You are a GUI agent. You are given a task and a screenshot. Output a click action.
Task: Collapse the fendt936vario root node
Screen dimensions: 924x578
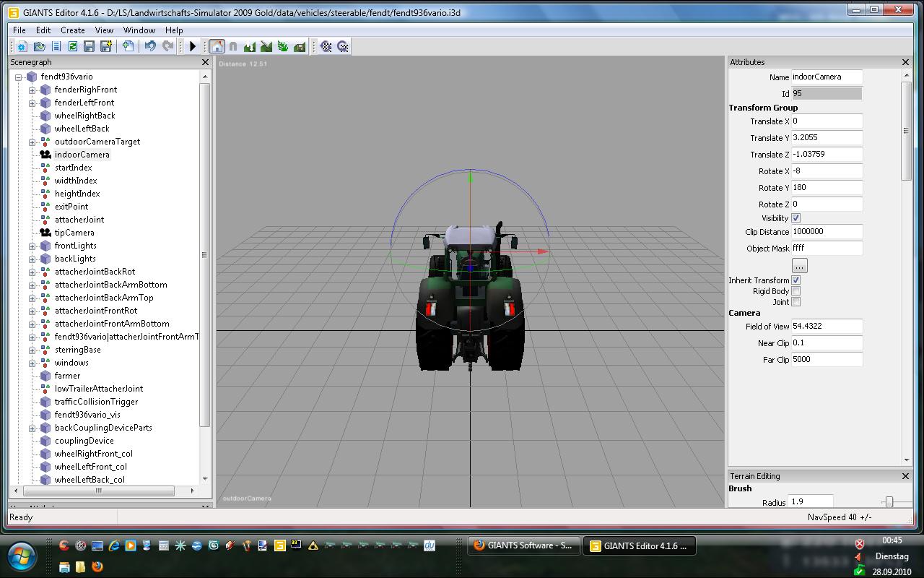(x=18, y=77)
